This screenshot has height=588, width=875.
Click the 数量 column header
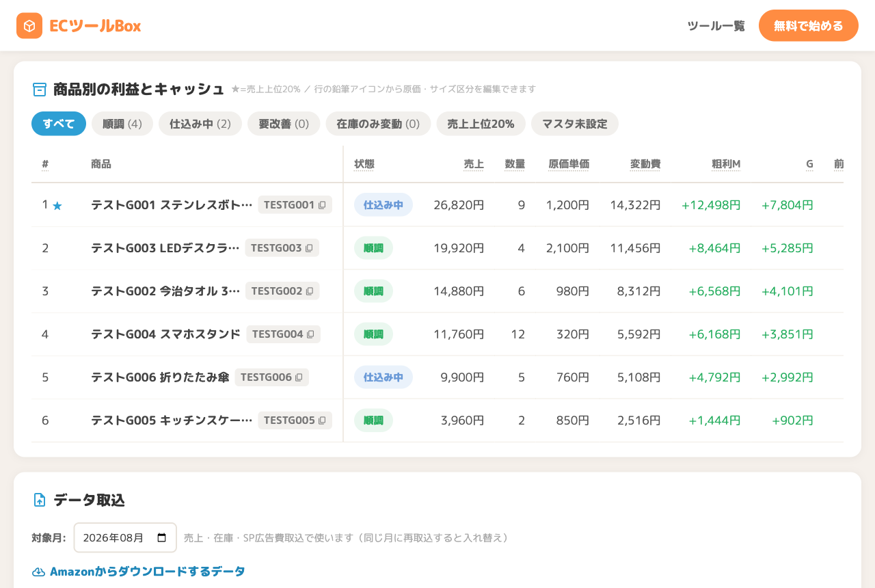coord(515,164)
